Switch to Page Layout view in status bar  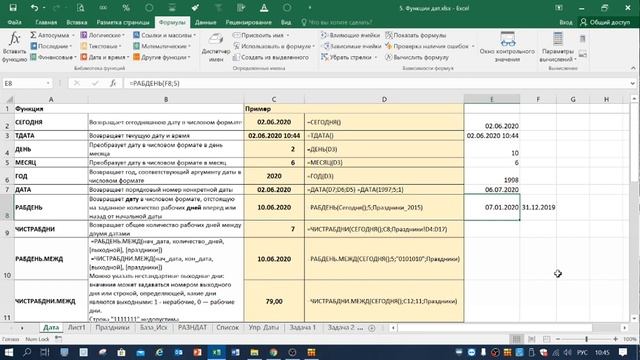click(x=531, y=339)
